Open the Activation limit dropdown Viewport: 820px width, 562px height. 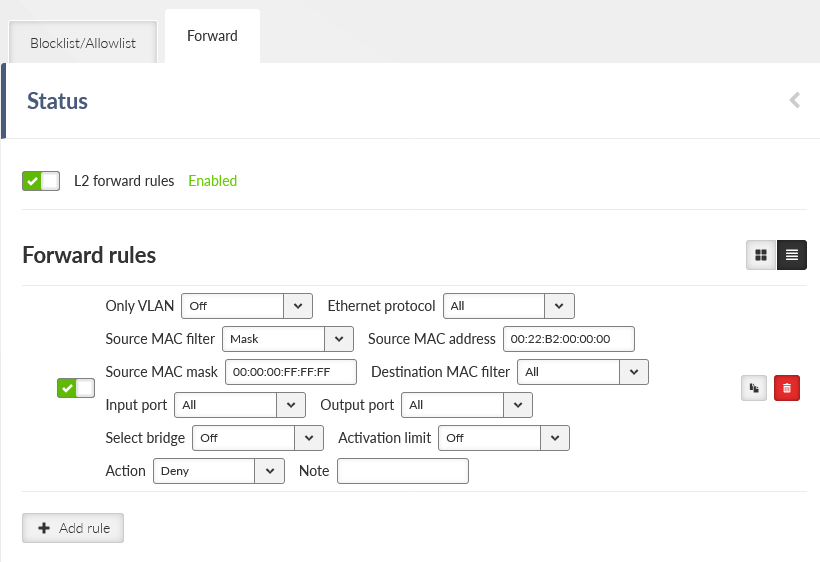pos(504,438)
